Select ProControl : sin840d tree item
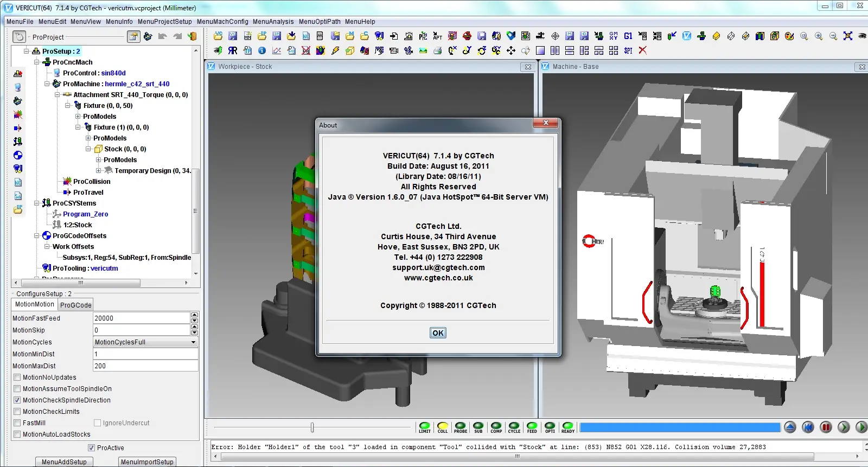 pos(94,73)
